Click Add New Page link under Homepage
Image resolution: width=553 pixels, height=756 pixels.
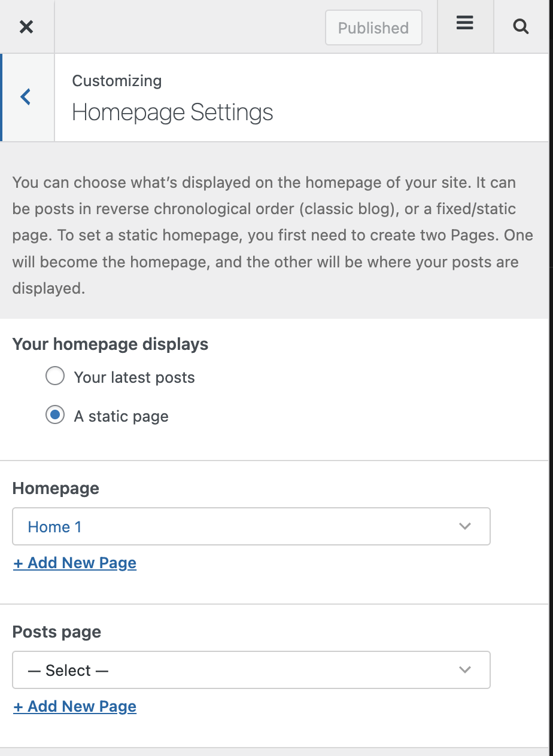tap(75, 563)
